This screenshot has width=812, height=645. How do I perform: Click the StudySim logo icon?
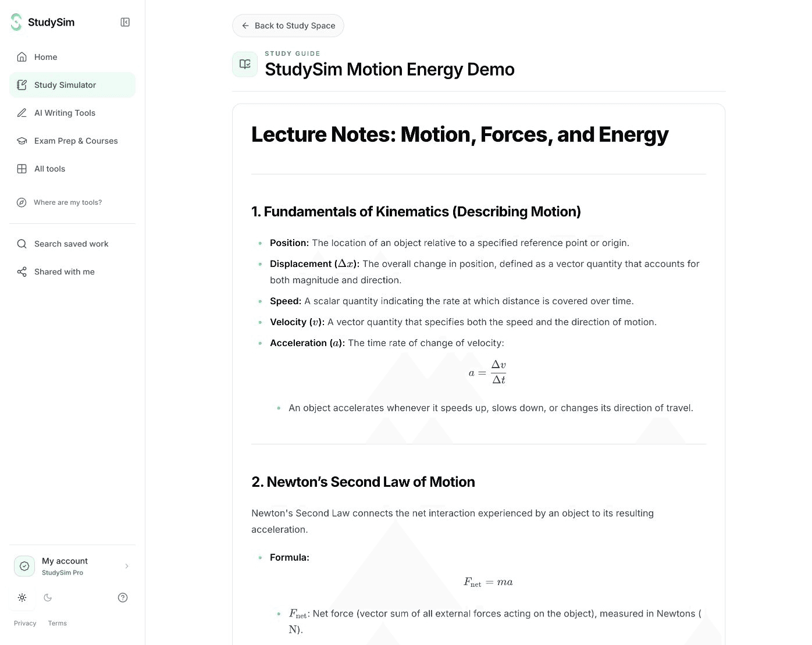[x=16, y=22]
